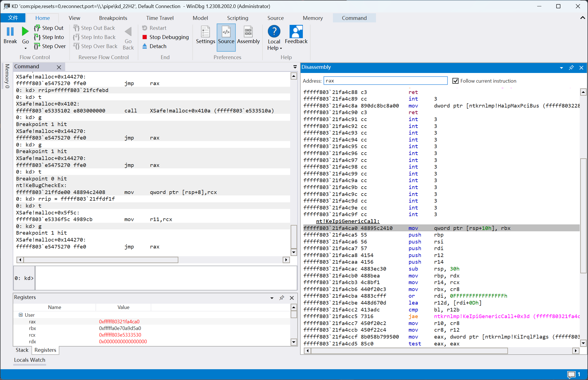The image size is (588, 380).
Task: Open the Go dropdown arrow
Action: click(x=25, y=48)
